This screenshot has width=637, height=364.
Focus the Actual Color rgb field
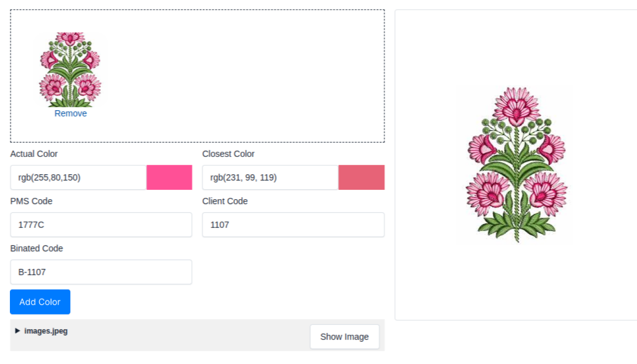78,178
